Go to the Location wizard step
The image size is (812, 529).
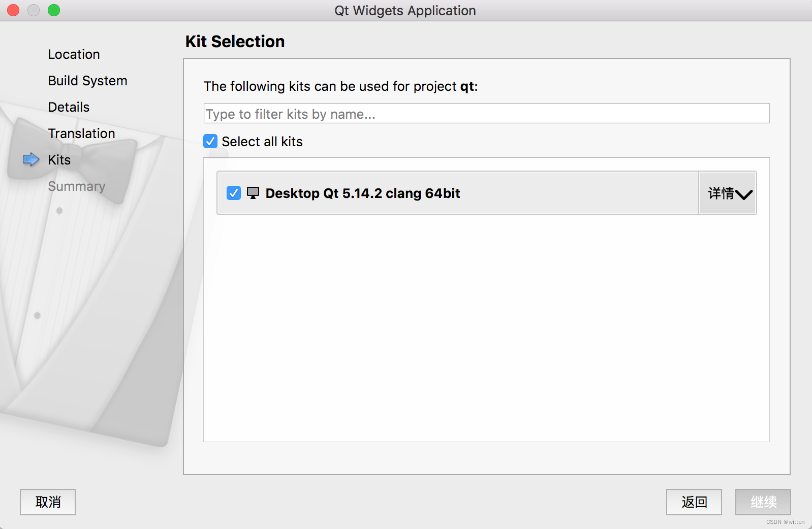(x=74, y=54)
